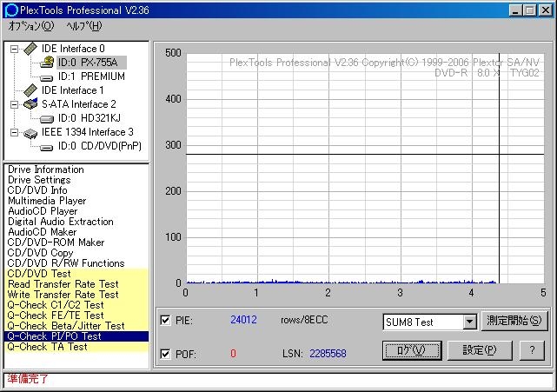The width and height of the screenshot is (557, 392).
Task: Click the IDE Interface 1 chip icon
Action: click(30, 90)
